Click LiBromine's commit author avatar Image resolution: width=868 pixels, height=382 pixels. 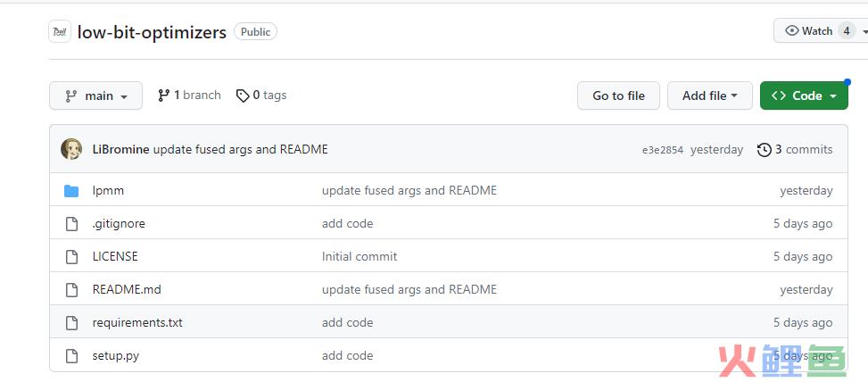click(71, 149)
